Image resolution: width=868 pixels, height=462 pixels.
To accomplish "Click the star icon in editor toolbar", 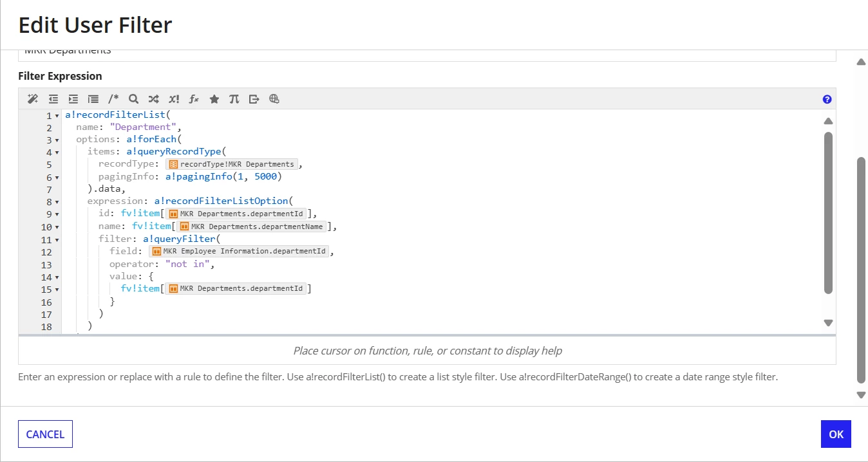I will [x=214, y=99].
